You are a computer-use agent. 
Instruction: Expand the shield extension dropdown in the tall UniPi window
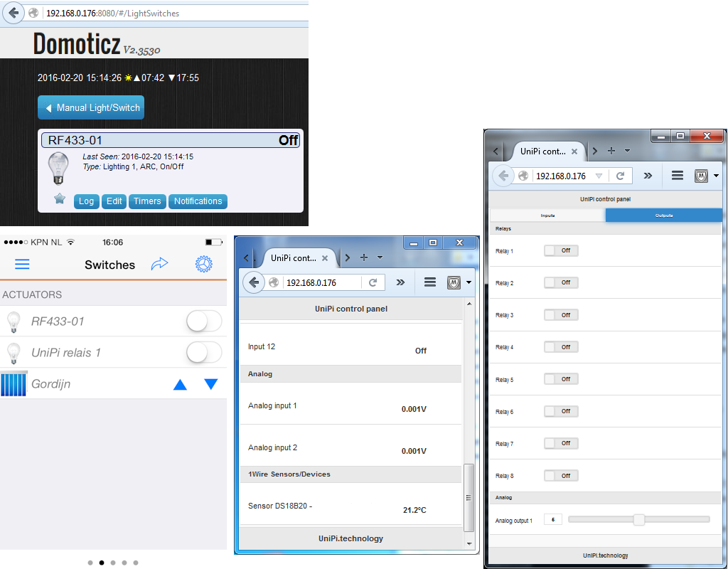pos(716,176)
